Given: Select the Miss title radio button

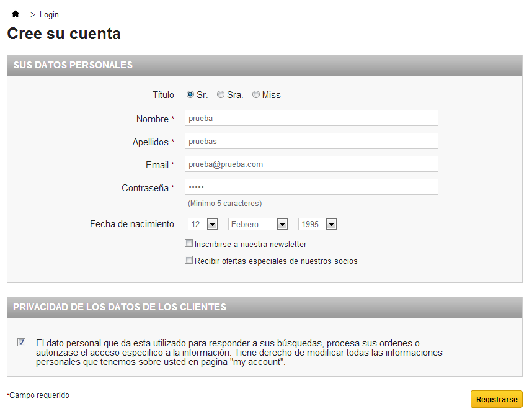Looking at the screenshot, I should 256,94.
